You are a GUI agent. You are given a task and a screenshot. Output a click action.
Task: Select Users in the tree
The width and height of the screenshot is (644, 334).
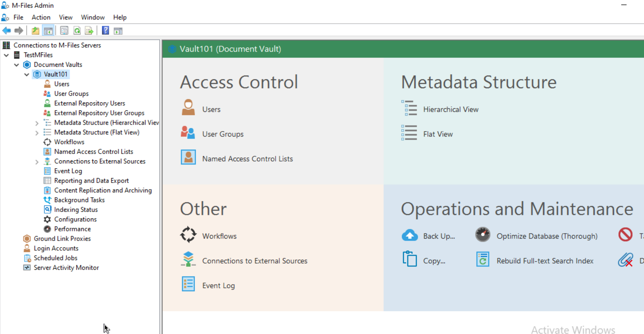coord(61,84)
